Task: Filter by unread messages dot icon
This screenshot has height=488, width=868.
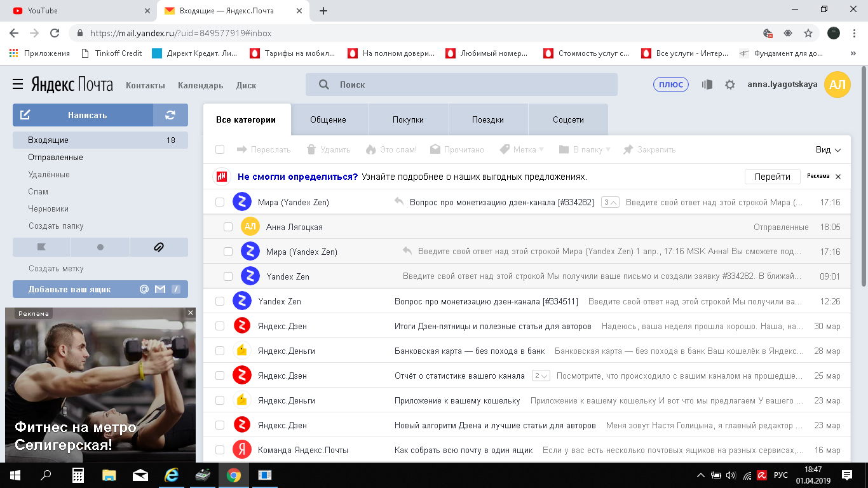Action: tap(100, 247)
